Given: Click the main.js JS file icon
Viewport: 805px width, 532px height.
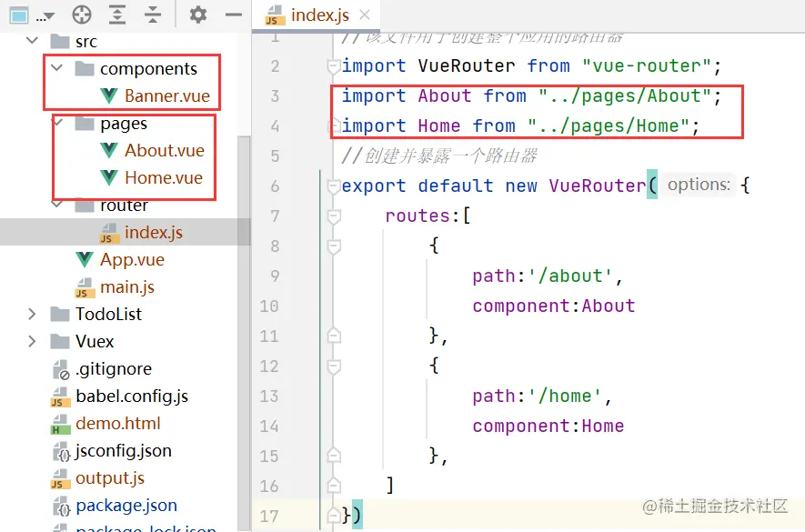Looking at the screenshot, I should tap(85, 287).
